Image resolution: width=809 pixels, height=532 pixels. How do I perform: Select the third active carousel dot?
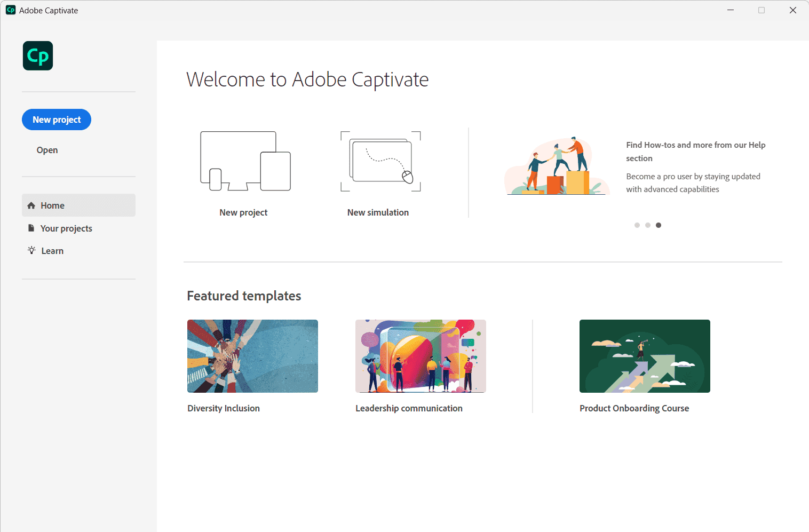click(x=659, y=225)
